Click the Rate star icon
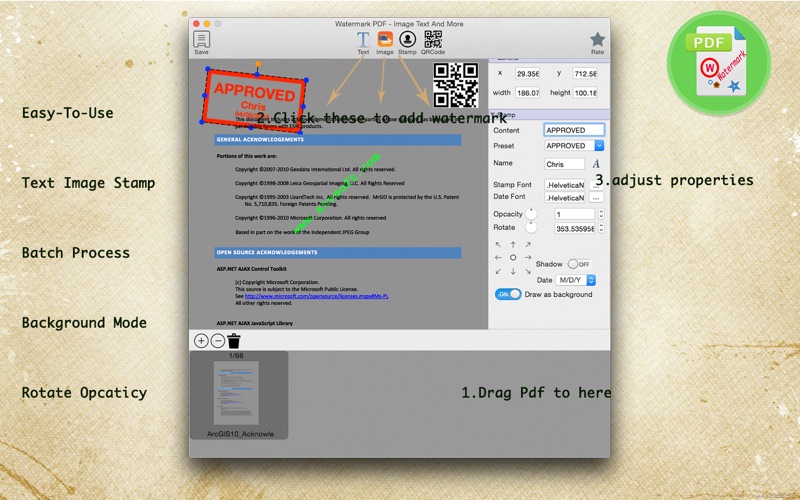 (597, 39)
